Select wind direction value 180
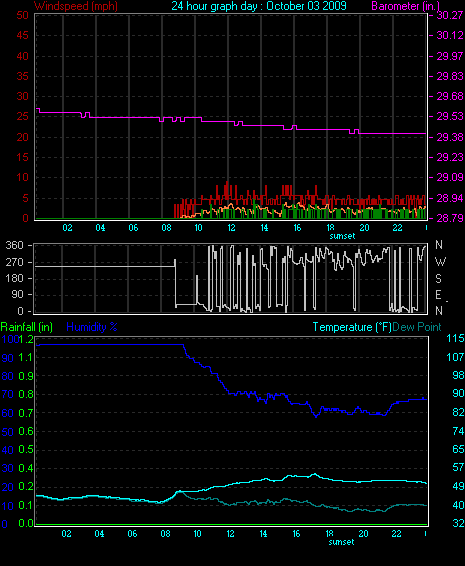The height and width of the screenshot is (566, 465). [x=15, y=278]
